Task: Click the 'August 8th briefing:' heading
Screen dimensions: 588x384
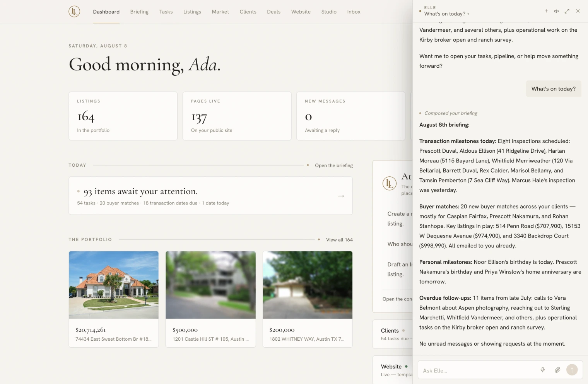Action: click(444, 125)
